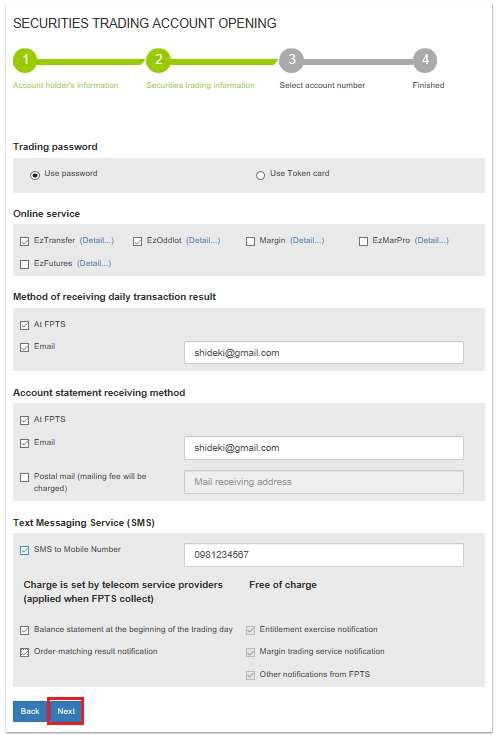Open the EzOddlot Detail link
Screen dimensions: 496x735
203,240
